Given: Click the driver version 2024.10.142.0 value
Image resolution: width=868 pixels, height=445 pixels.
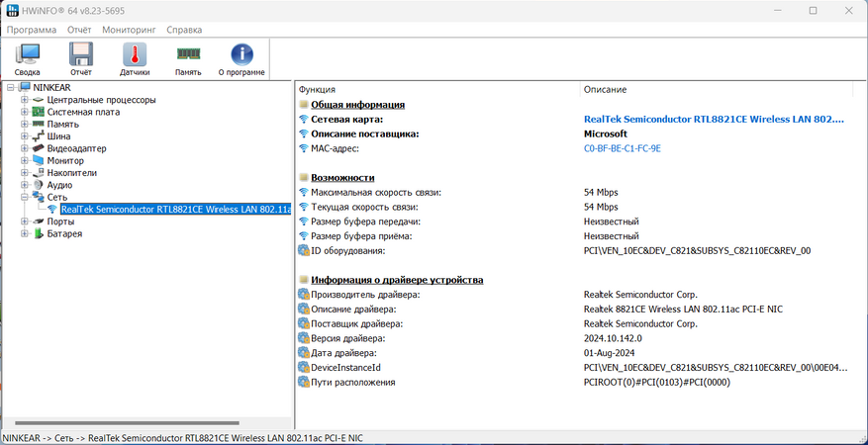Looking at the screenshot, I should pos(613,338).
